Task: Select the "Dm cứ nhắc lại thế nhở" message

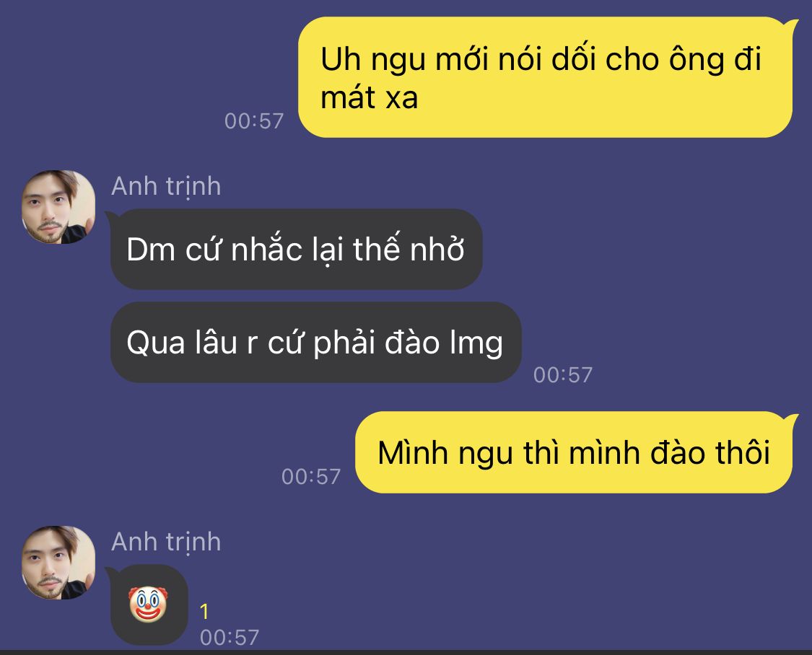Action: [296, 250]
